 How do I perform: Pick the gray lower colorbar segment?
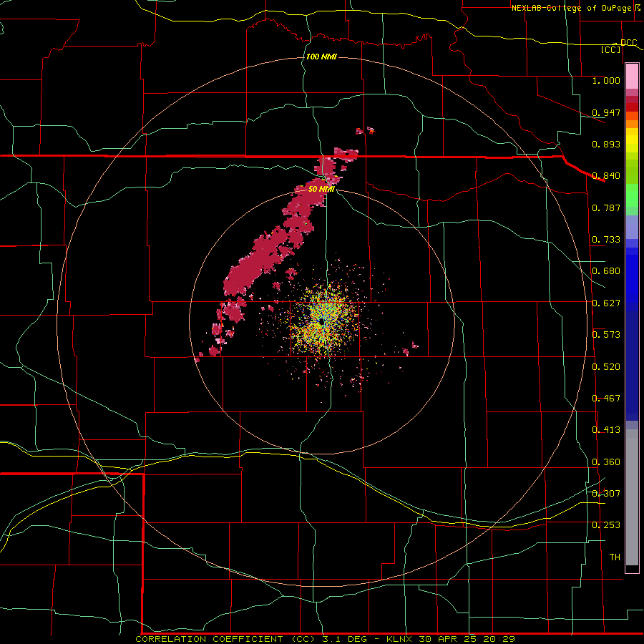[632, 497]
